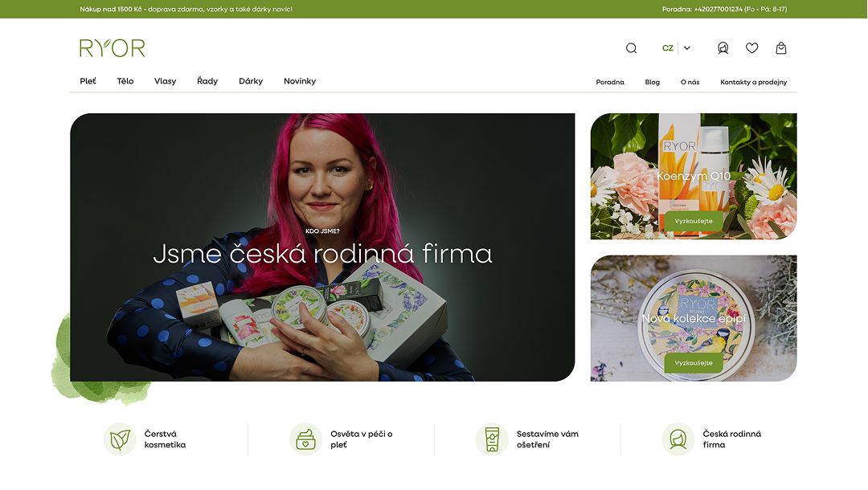Click the Jsme česká rodinná firma hero banner
Screen dimensions: 868x490
(x=322, y=247)
